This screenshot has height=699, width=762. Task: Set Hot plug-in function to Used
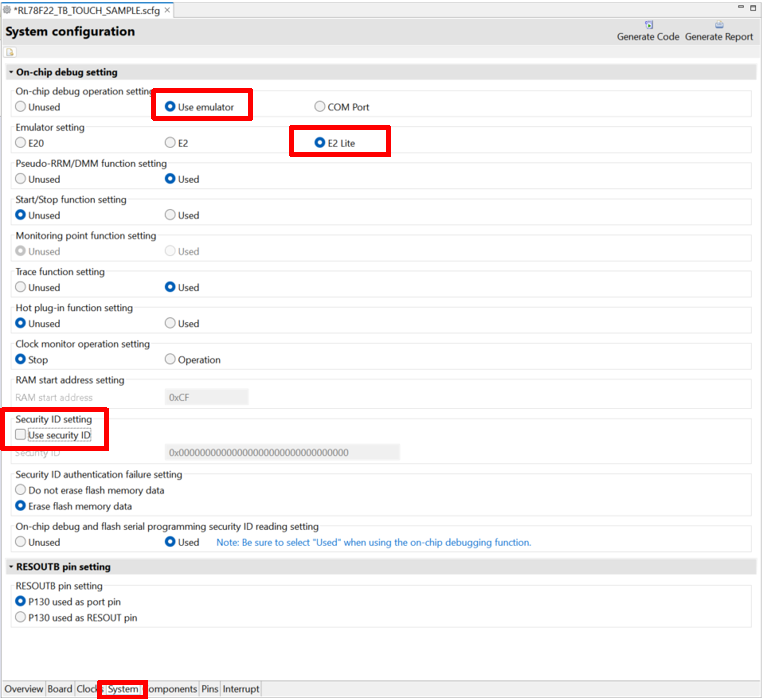pos(170,323)
